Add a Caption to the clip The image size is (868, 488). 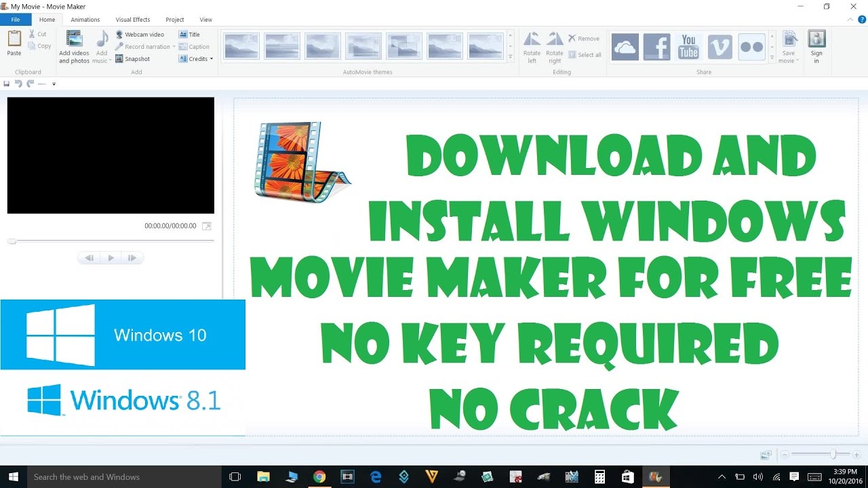(194, 47)
